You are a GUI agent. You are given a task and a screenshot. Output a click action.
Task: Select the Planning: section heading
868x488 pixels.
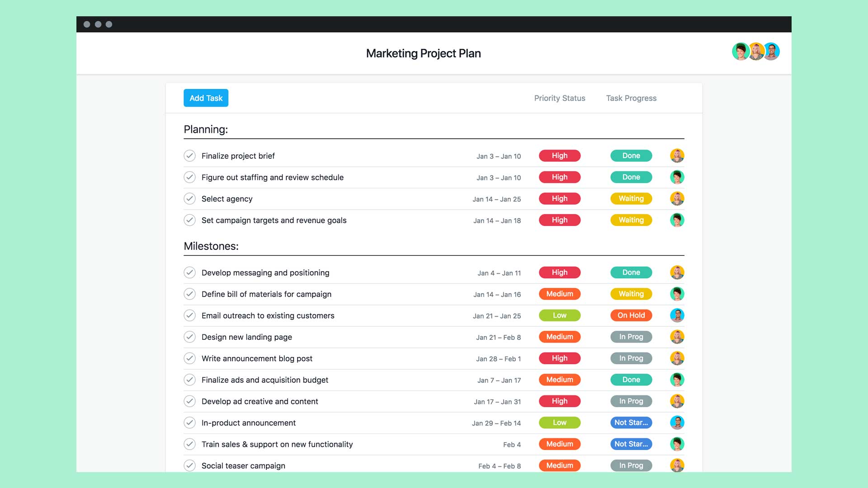point(206,129)
